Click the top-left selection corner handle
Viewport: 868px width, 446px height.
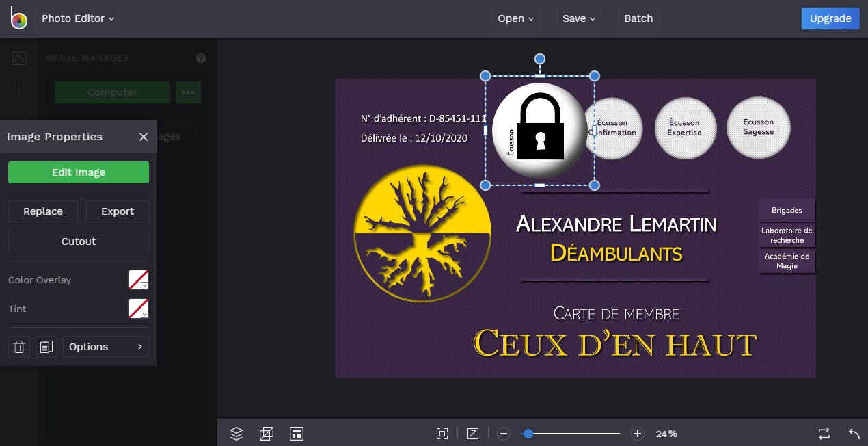click(485, 75)
